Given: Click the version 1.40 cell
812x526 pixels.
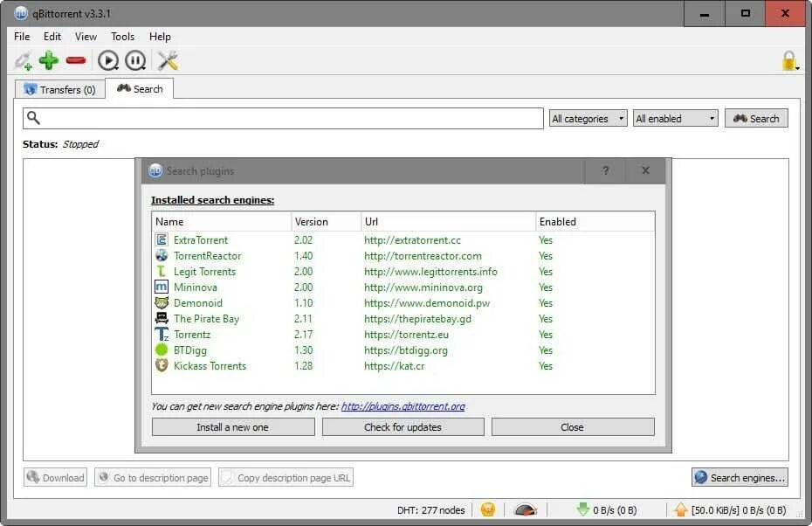Looking at the screenshot, I should point(304,255).
